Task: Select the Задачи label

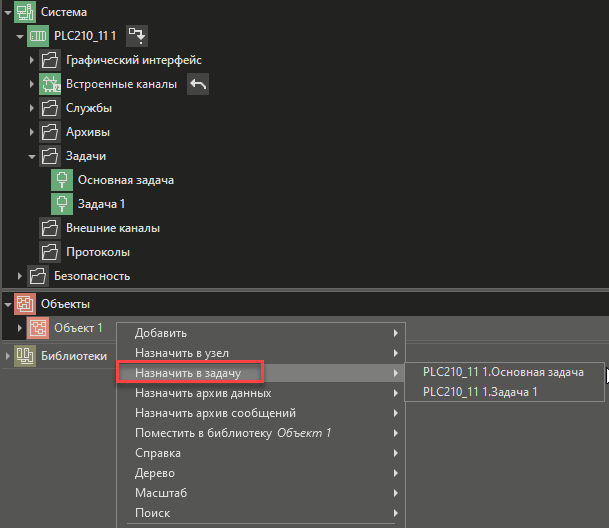Action: pyautogui.click(x=86, y=156)
